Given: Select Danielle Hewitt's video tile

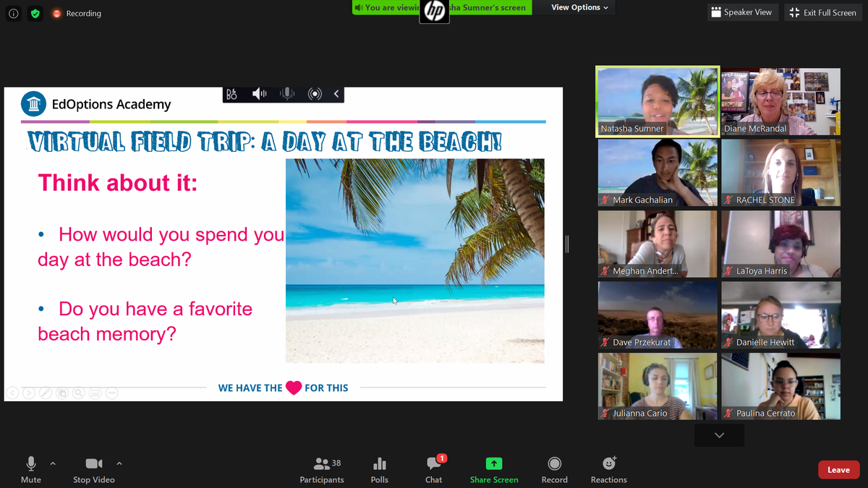Looking at the screenshot, I should pos(781,315).
